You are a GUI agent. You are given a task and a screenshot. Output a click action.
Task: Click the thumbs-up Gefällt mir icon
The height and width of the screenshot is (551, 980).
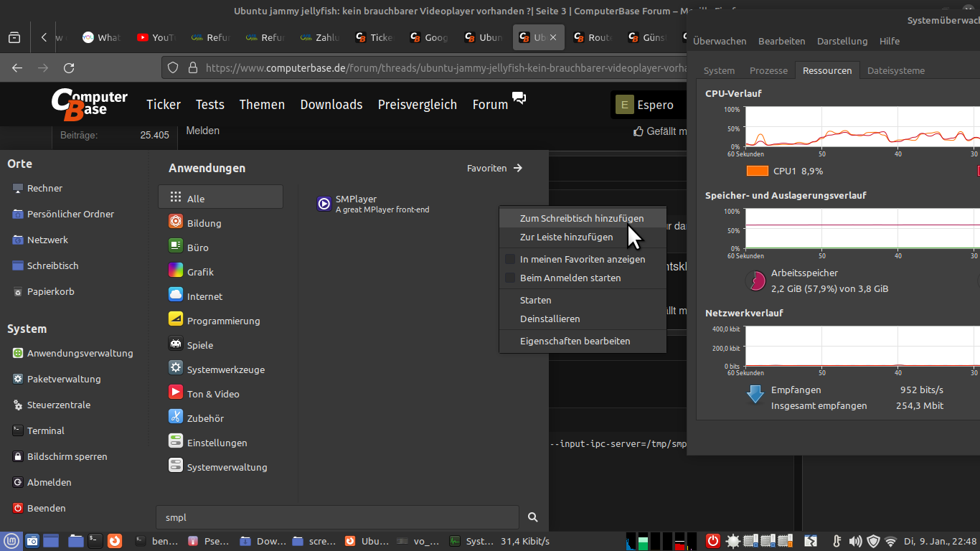pyautogui.click(x=639, y=131)
